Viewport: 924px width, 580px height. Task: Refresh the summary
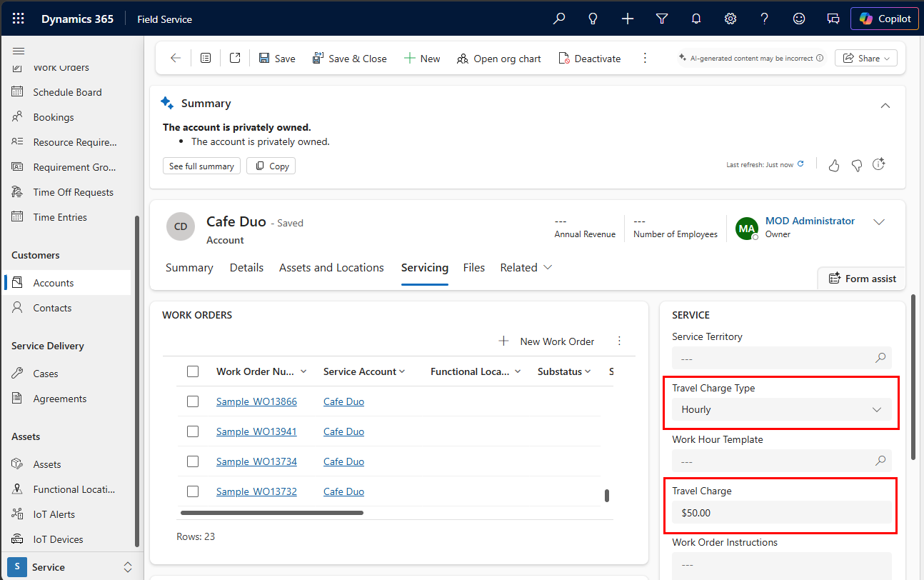click(x=800, y=164)
